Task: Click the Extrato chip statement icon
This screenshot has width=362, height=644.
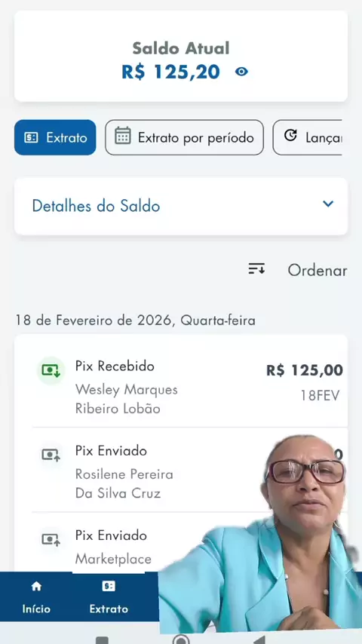Action: click(x=31, y=137)
